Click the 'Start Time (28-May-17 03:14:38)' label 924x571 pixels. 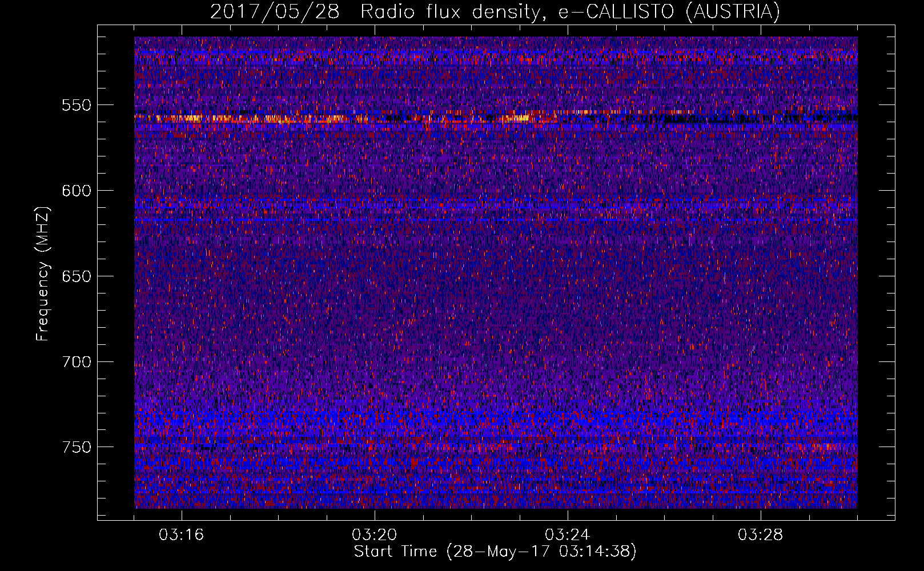(x=495, y=552)
